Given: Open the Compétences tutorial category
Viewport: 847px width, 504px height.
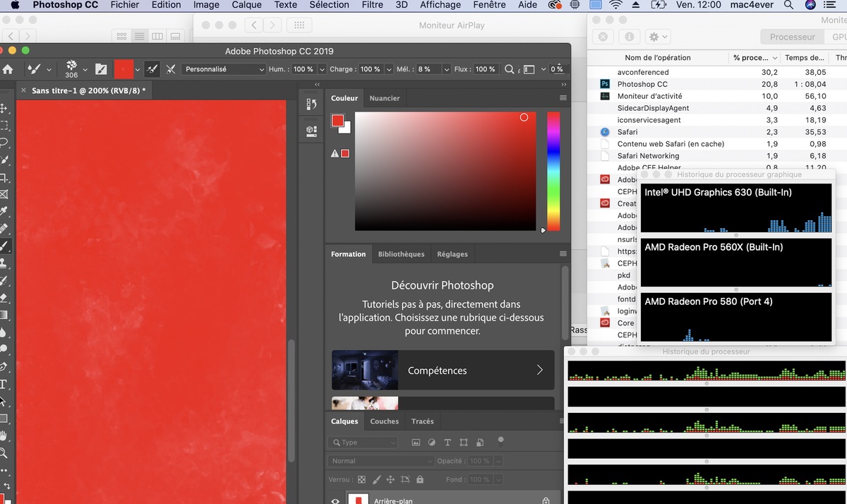Looking at the screenshot, I should point(443,370).
